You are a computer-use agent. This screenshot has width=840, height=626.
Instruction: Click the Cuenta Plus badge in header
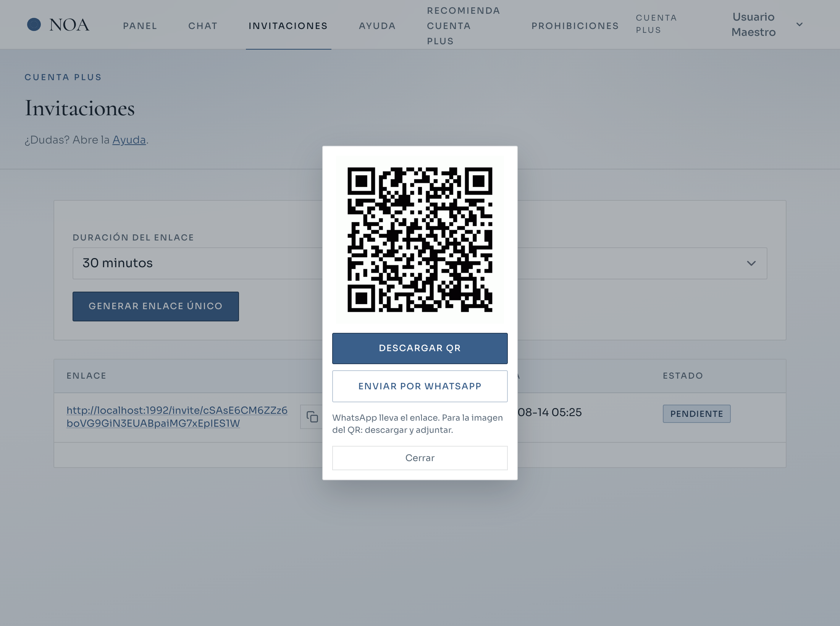coord(656,24)
